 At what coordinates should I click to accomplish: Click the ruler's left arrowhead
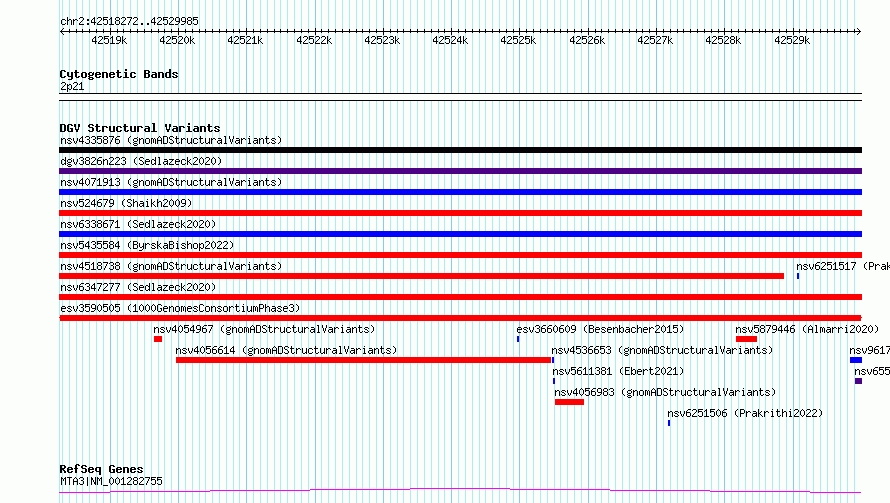(x=62, y=31)
